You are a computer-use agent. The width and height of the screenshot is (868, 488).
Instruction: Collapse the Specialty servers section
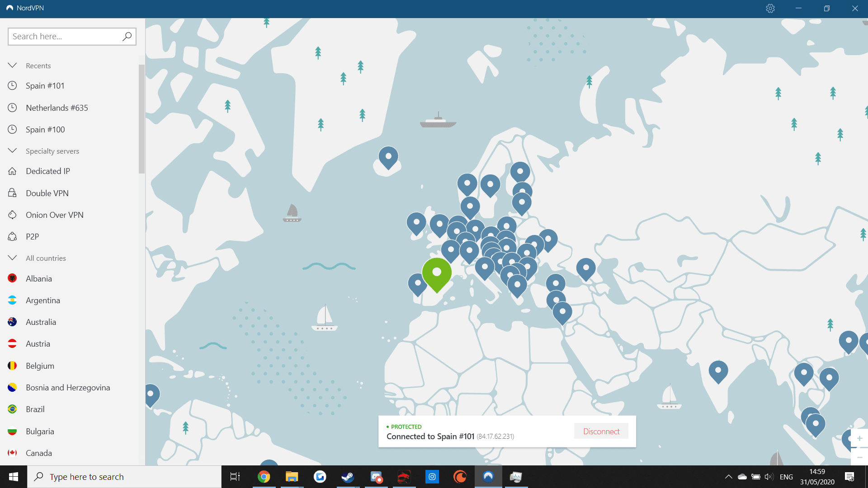12,151
